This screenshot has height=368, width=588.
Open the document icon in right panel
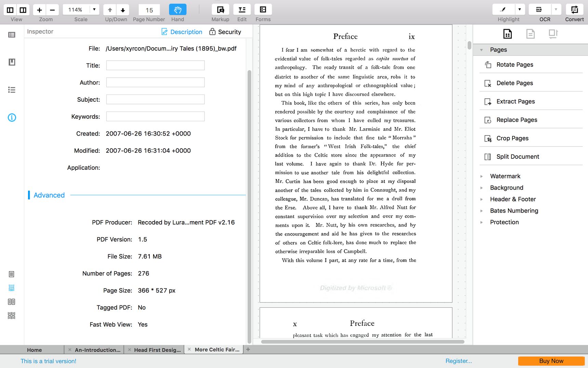530,34
